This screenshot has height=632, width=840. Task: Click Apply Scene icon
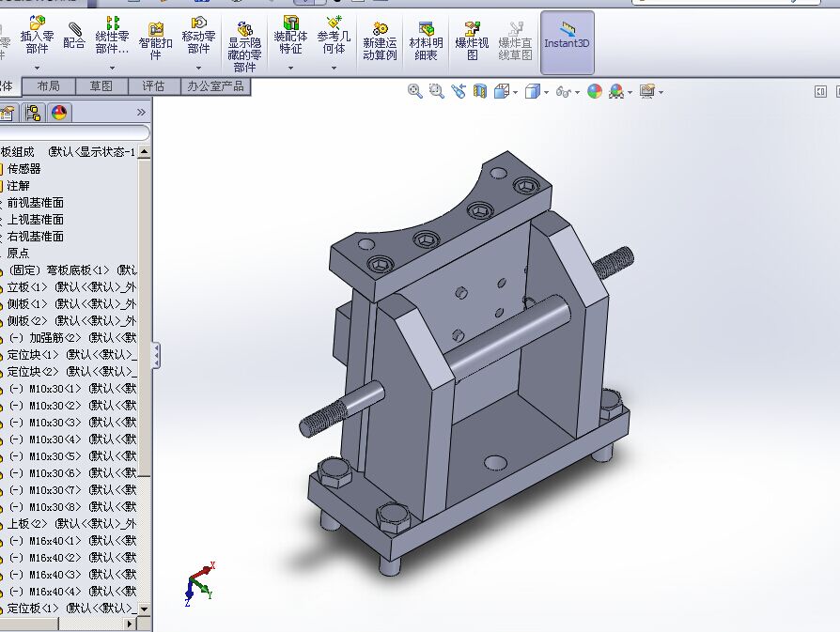coord(616,92)
